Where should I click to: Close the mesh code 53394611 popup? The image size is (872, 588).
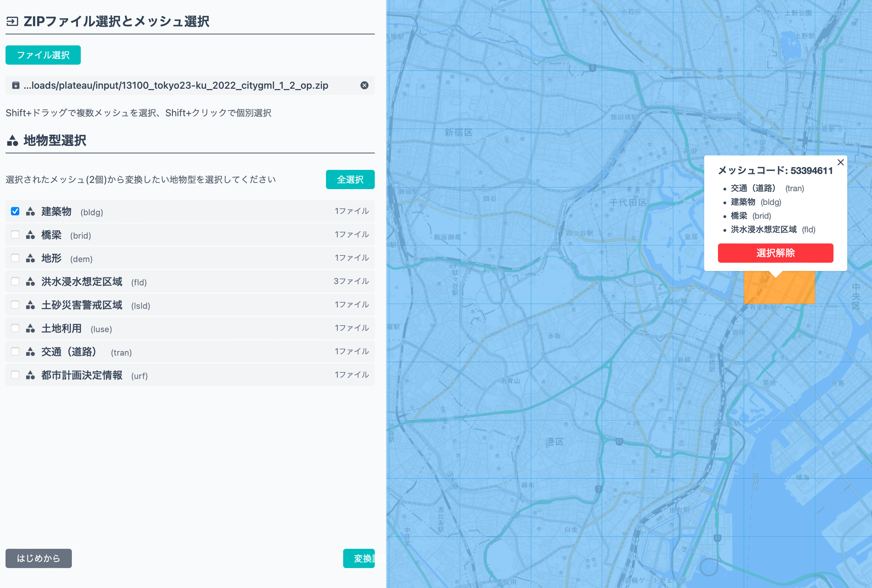840,162
